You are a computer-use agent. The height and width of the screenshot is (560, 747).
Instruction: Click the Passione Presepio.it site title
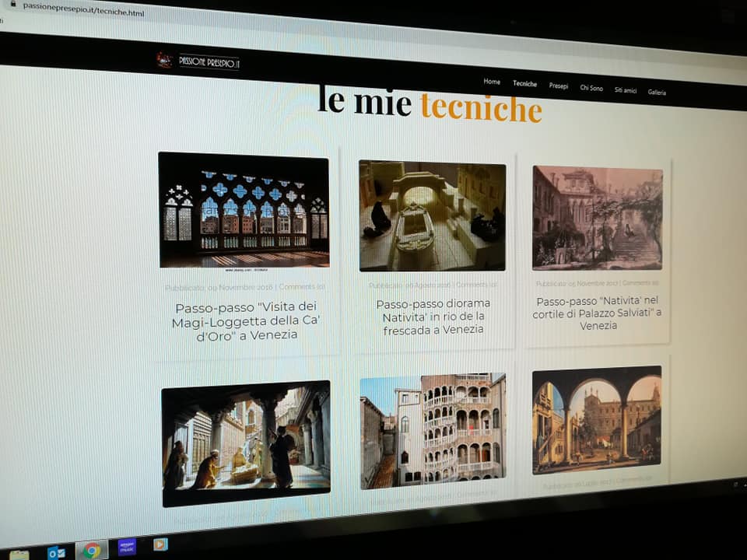click(209, 62)
